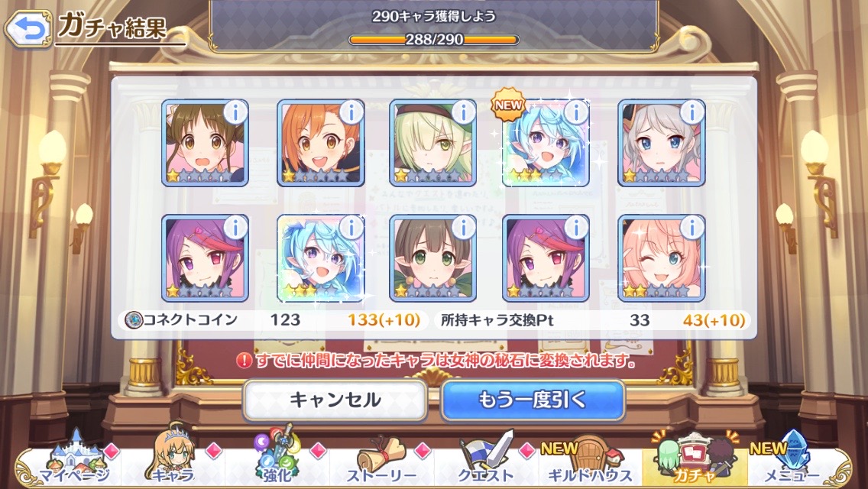Click the キャンセル button
This screenshot has height=489, width=868.
pos(335,400)
